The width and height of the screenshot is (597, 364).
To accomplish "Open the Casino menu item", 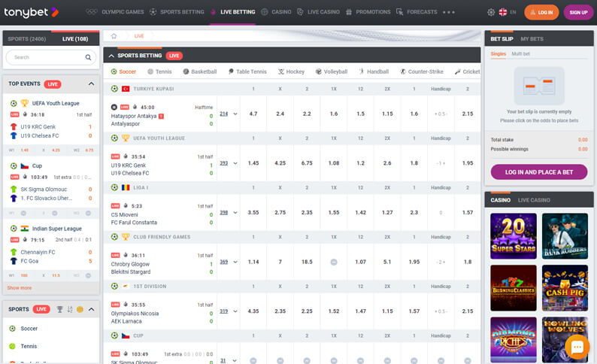I will tap(277, 13).
